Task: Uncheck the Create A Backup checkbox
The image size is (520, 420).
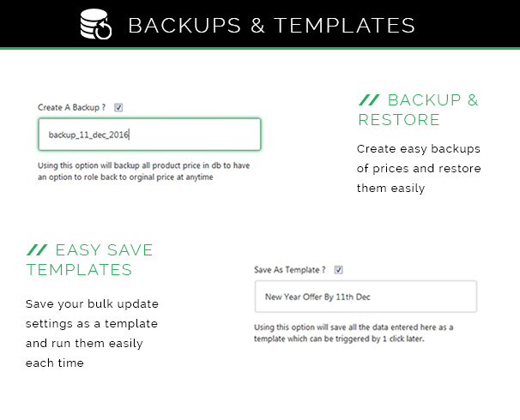Action: point(118,107)
